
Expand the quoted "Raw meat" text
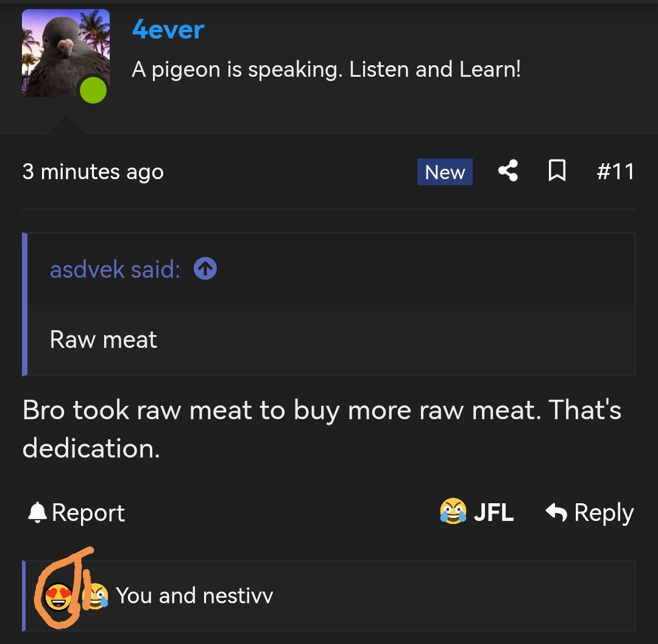coord(104,339)
